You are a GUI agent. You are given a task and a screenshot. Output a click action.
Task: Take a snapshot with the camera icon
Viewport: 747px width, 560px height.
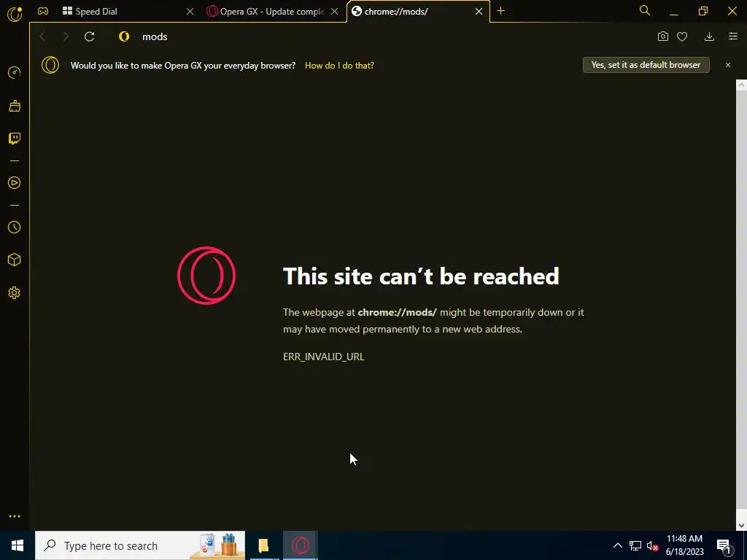[x=662, y=36]
